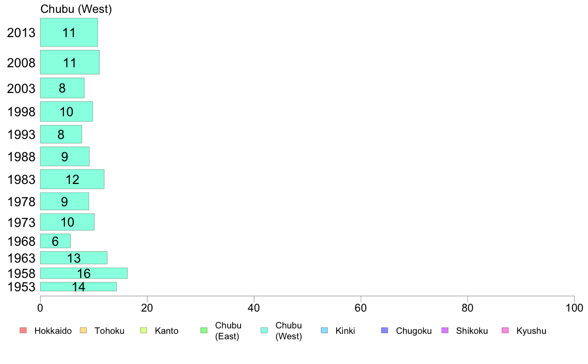Click the Hokkaido legend text label
The width and height of the screenshot is (588, 364).
(x=53, y=331)
